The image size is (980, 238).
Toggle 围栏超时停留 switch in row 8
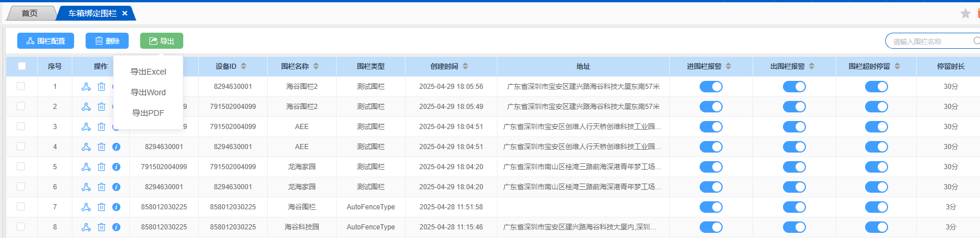click(x=876, y=227)
